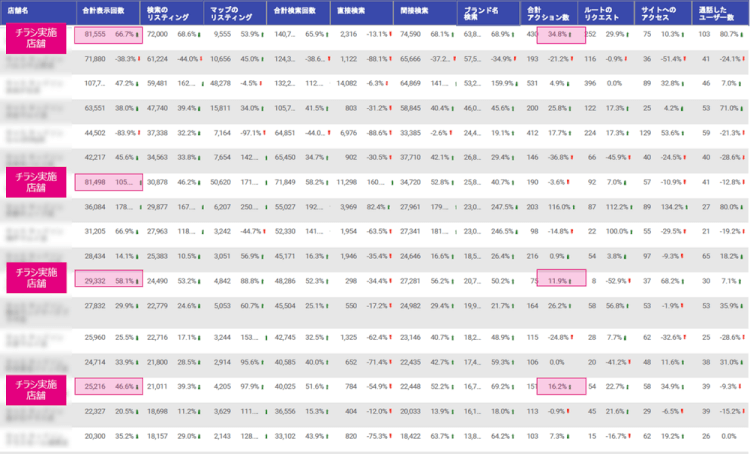Select the 検索のリスティング column header

click(x=168, y=13)
